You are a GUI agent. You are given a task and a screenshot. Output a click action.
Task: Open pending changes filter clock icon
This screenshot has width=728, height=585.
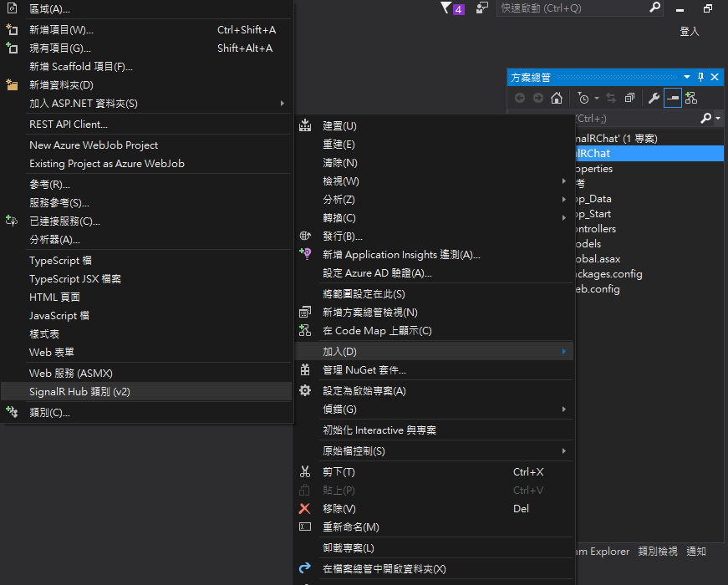[x=583, y=98]
